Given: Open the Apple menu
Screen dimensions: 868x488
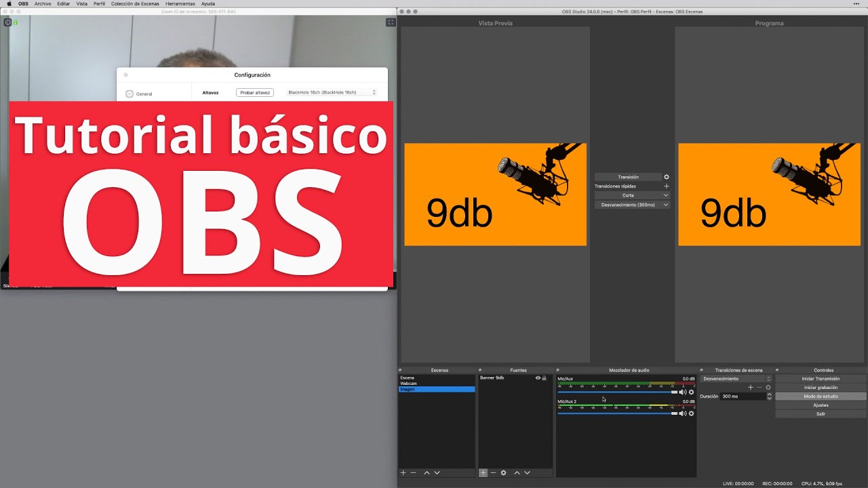Looking at the screenshot, I should [9, 3].
